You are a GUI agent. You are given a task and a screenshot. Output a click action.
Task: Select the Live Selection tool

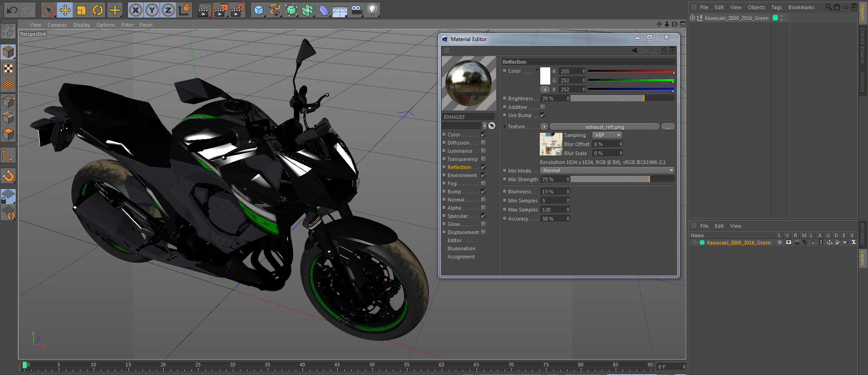pos(49,9)
